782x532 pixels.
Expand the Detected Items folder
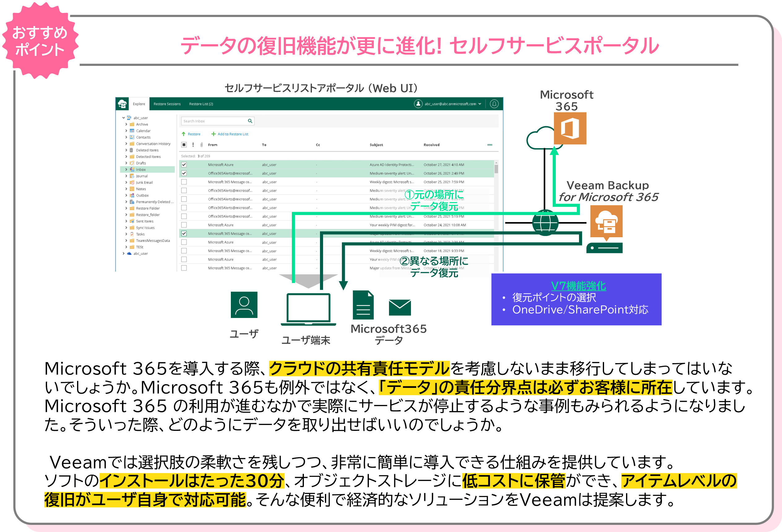point(126,157)
